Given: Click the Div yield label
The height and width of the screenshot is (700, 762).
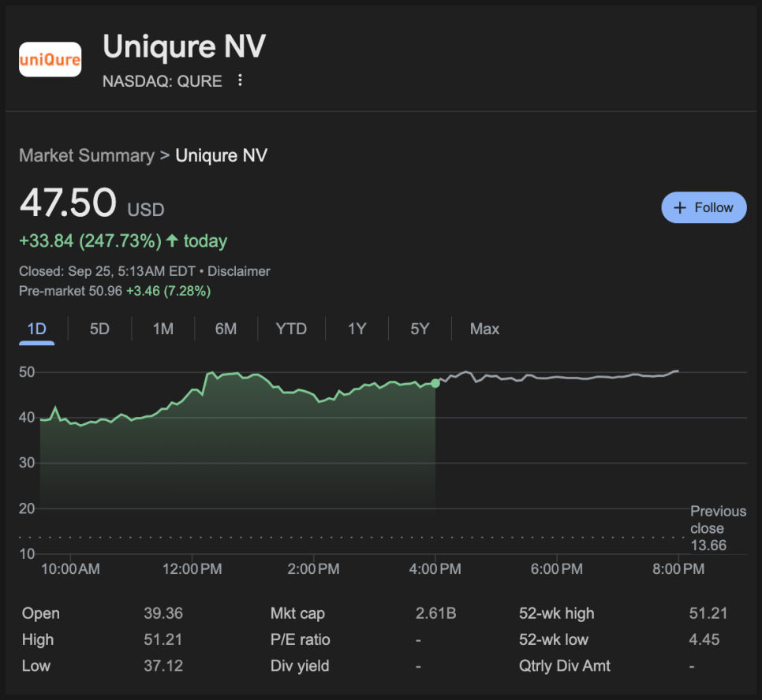Looking at the screenshot, I should click(x=300, y=665).
